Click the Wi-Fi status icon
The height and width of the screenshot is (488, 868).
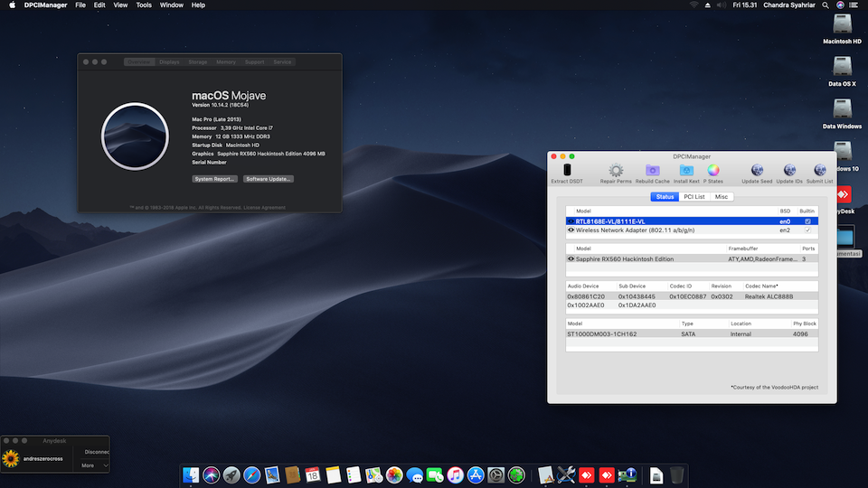(x=693, y=5)
